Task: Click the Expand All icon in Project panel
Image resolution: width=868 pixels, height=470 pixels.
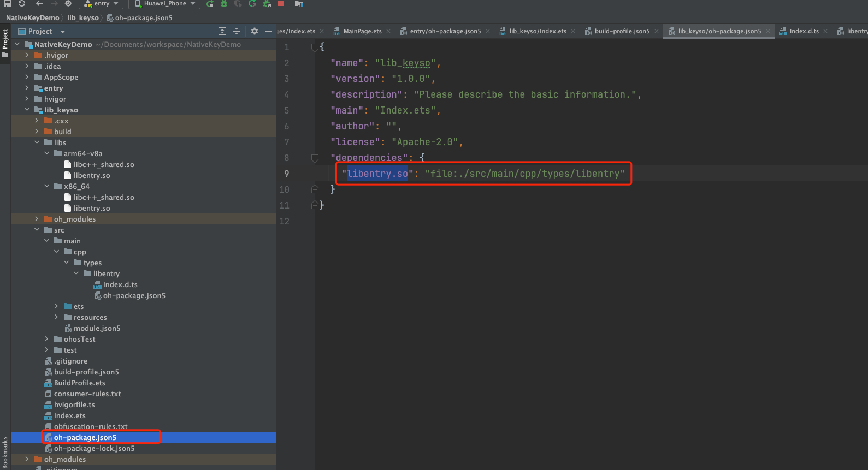Action: [222, 31]
